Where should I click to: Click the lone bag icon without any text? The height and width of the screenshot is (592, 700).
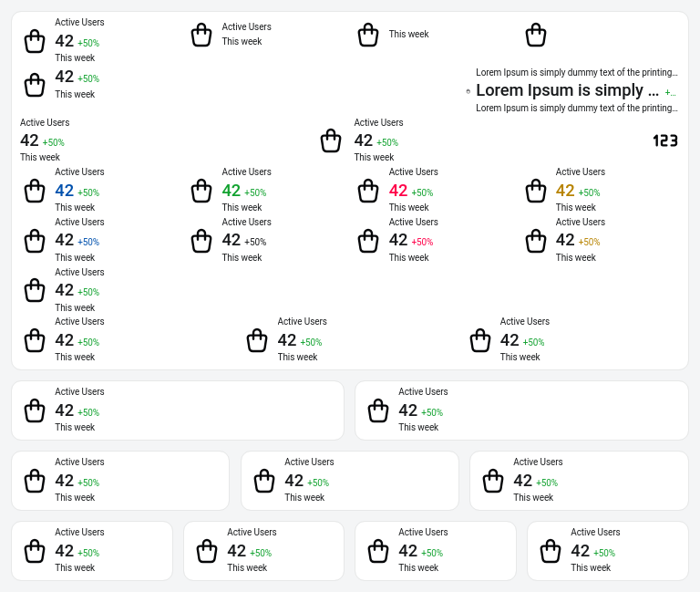pyautogui.click(x=536, y=35)
